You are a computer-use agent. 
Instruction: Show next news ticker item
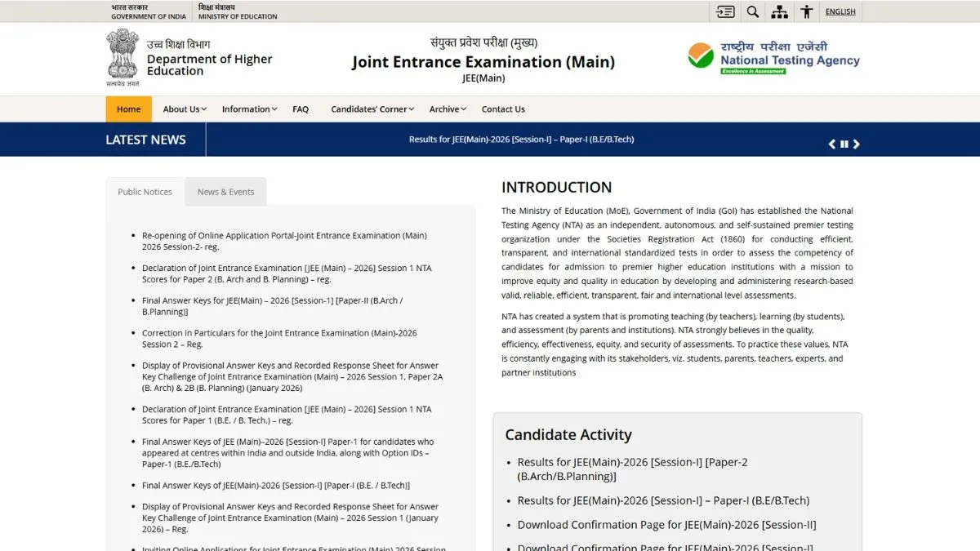point(857,144)
